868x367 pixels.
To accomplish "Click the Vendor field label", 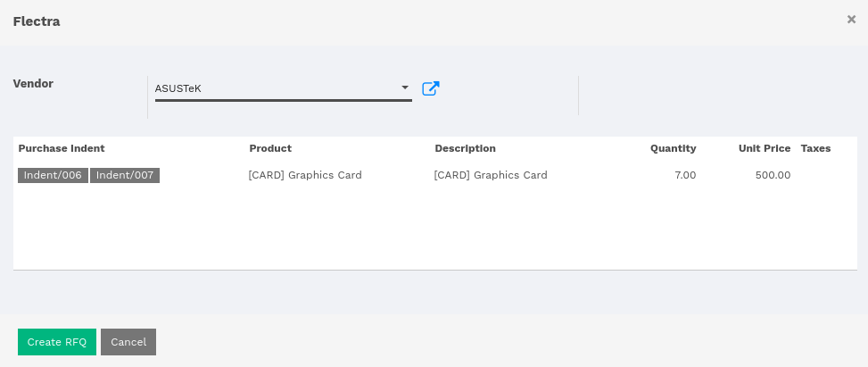I will (x=33, y=84).
